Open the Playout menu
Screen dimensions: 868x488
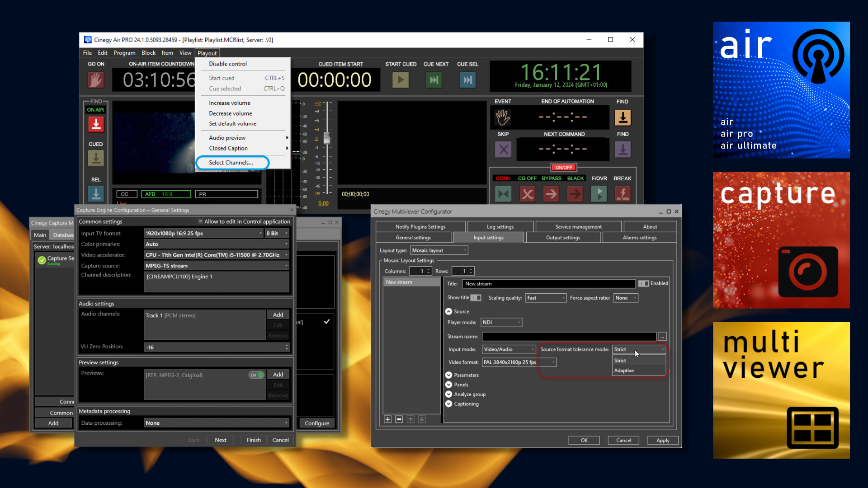point(207,53)
